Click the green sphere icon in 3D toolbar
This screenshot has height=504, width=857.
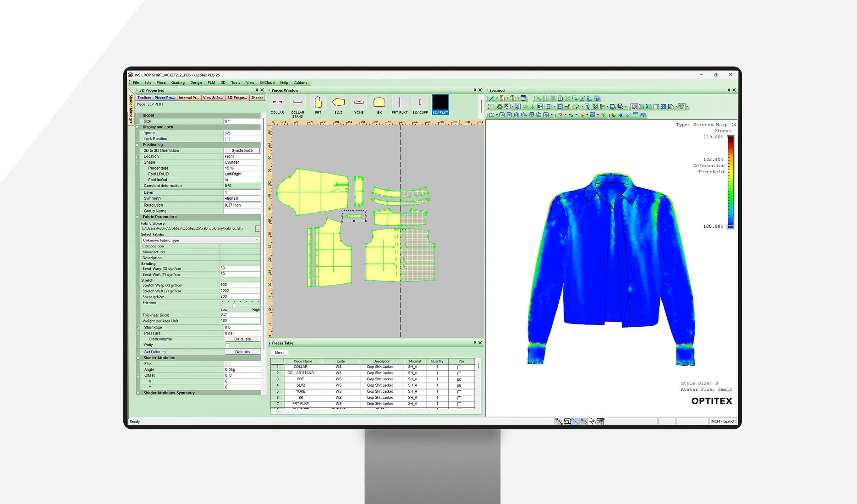(614, 115)
